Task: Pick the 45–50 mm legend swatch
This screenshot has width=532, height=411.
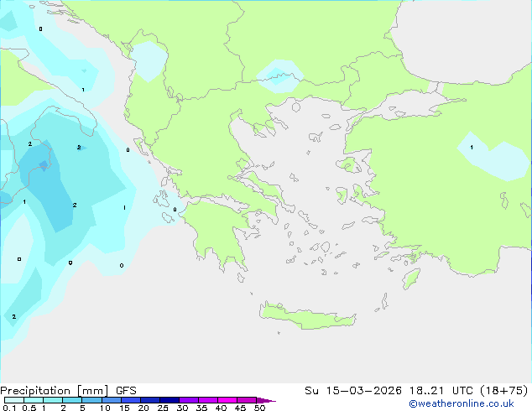Action: (x=247, y=400)
